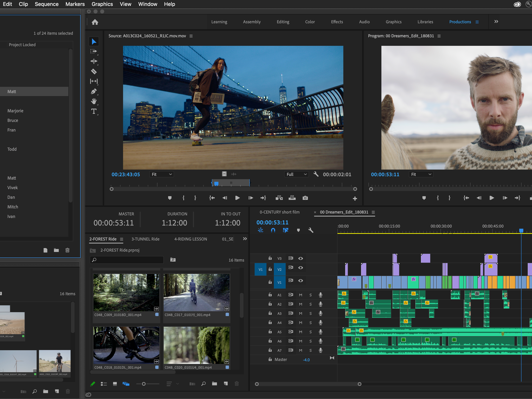The height and width of the screenshot is (399, 532).
Task: Adjust the thumbnail size zoom slider
Action: coord(144,384)
